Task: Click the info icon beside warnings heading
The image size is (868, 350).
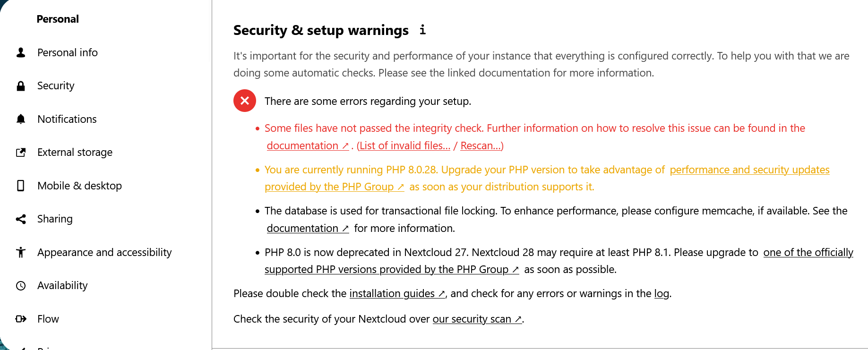Action: tap(422, 30)
